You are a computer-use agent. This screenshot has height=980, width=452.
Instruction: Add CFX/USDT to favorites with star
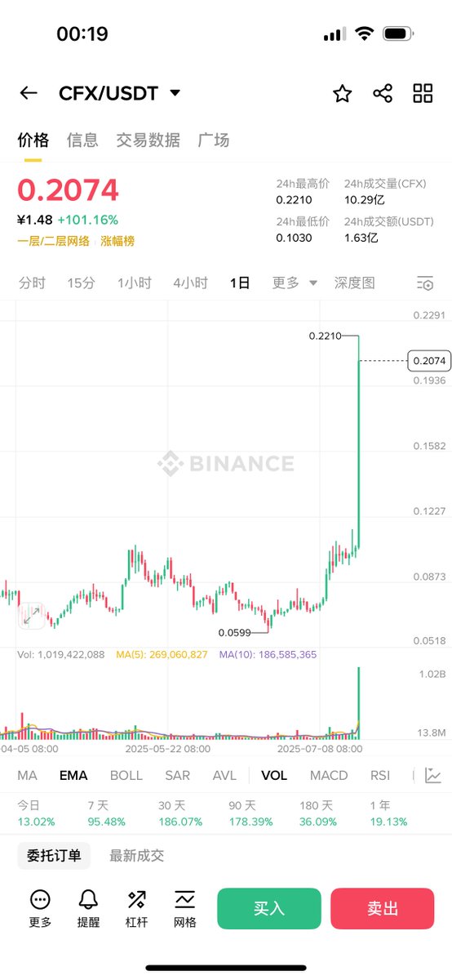tap(342, 93)
